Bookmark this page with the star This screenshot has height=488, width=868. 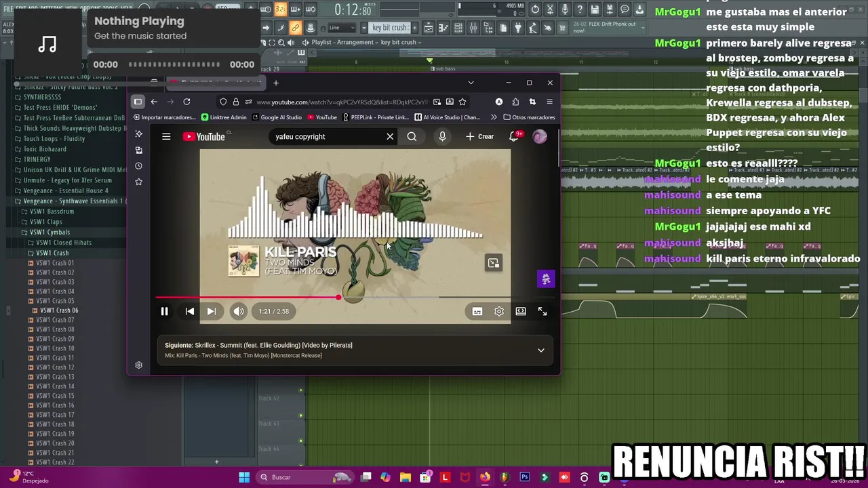pos(462,102)
